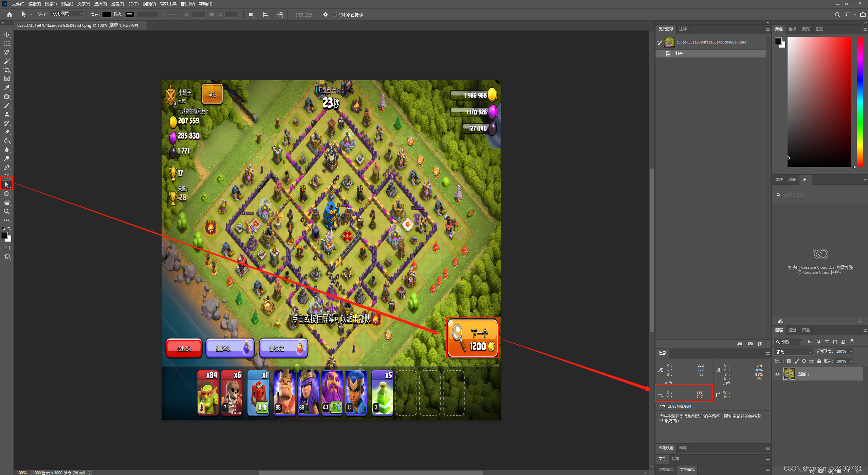Select the Eraser tool
The width and height of the screenshot is (868, 475).
click(7, 132)
